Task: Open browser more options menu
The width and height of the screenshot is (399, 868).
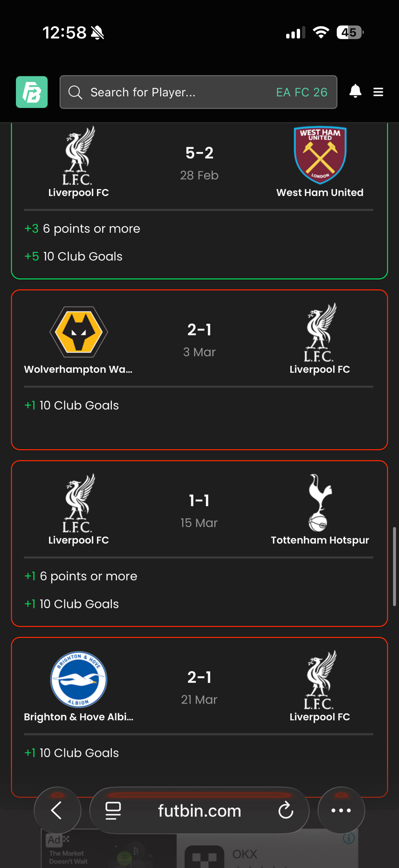Action: point(341,810)
